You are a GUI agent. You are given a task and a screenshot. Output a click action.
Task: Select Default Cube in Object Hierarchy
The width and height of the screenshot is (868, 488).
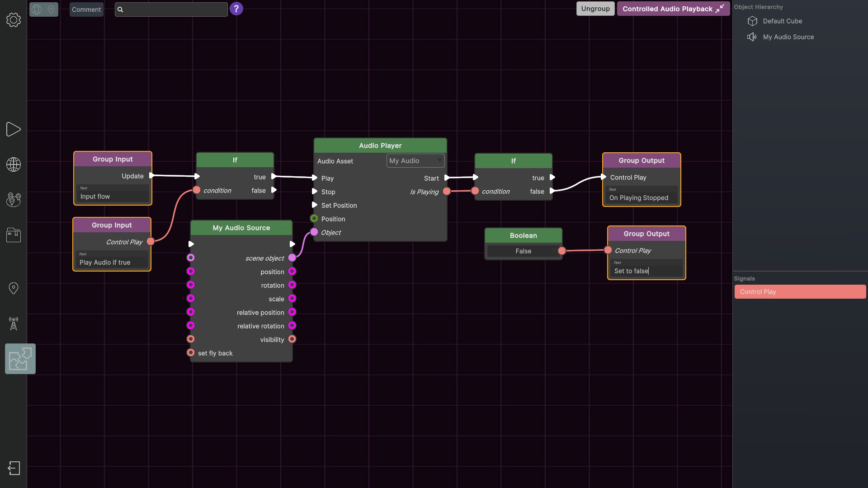tap(782, 21)
